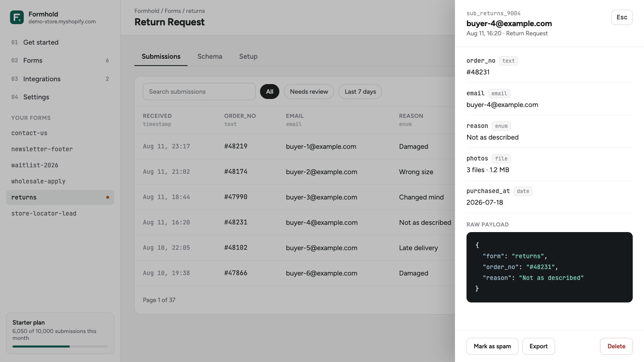
Task: Click the REASON column header
Action: 411,116
